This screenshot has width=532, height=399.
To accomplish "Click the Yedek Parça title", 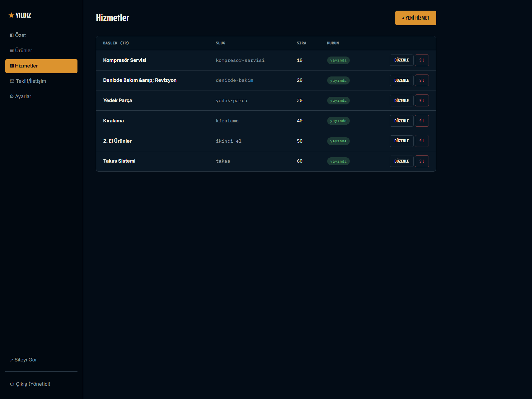I will [x=117, y=100].
